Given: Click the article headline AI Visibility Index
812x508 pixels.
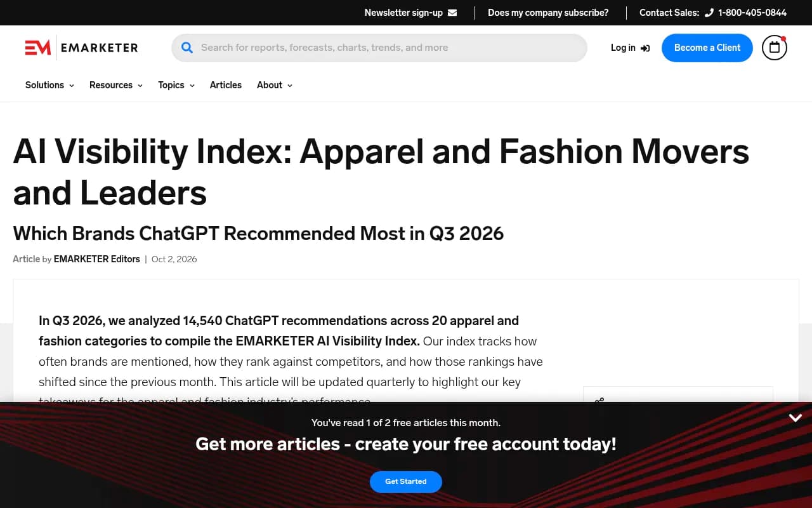Looking at the screenshot, I should (x=381, y=171).
